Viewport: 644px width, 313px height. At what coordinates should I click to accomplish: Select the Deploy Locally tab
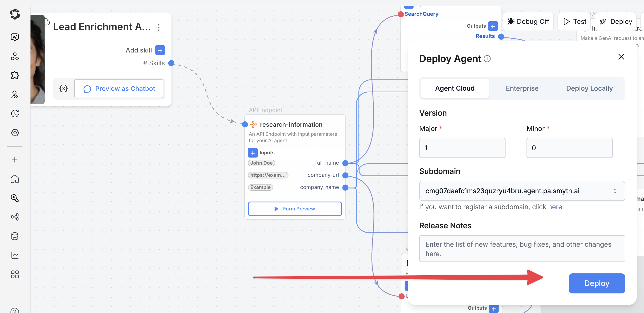click(589, 88)
